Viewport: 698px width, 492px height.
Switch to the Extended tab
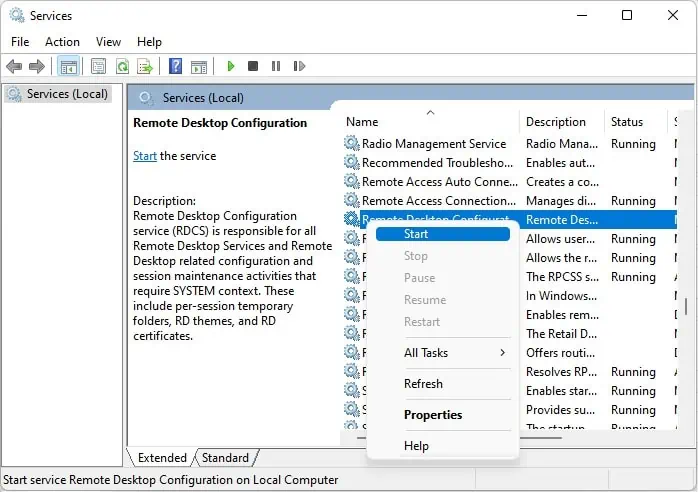pos(162,458)
